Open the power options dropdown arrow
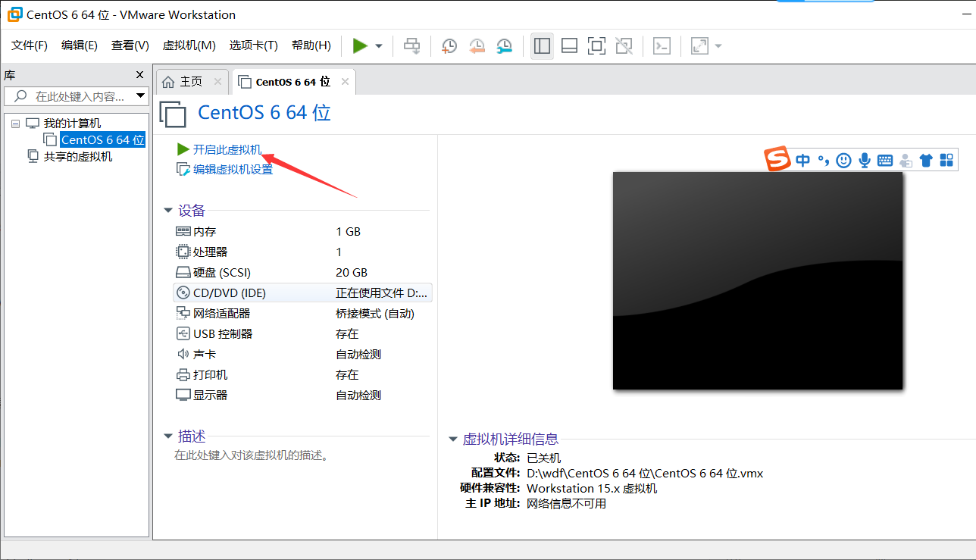Image resolution: width=976 pixels, height=560 pixels. tap(379, 46)
